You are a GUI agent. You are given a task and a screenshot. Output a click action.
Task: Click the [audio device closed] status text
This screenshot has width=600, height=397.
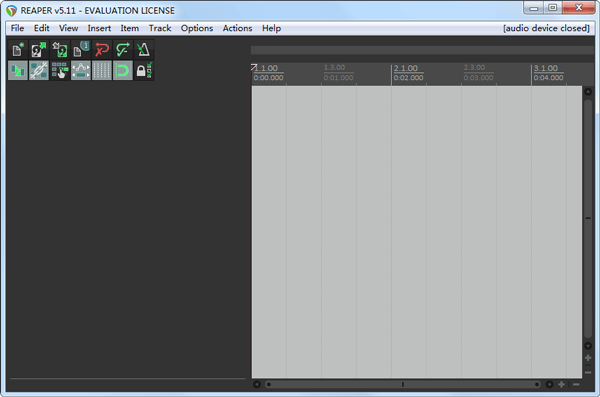[546, 28]
